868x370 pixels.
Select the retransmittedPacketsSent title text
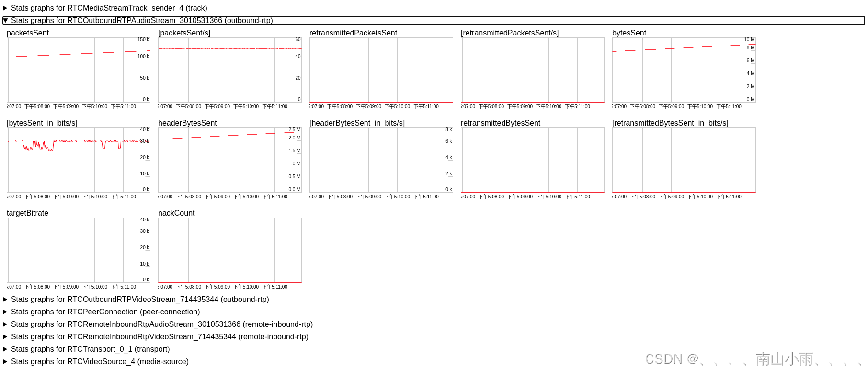pyautogui.click(x=354, y=33)
